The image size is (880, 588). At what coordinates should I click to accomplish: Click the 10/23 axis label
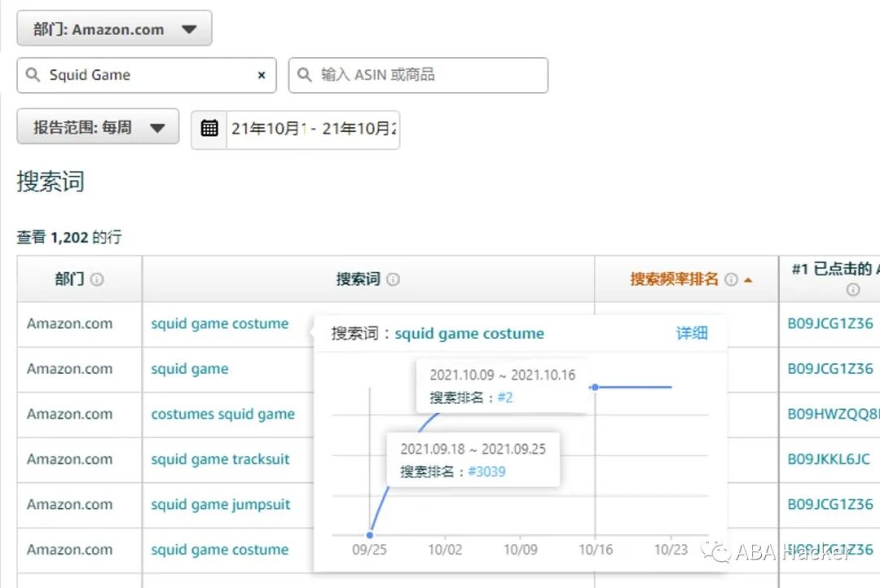click(x=671, y=550)
